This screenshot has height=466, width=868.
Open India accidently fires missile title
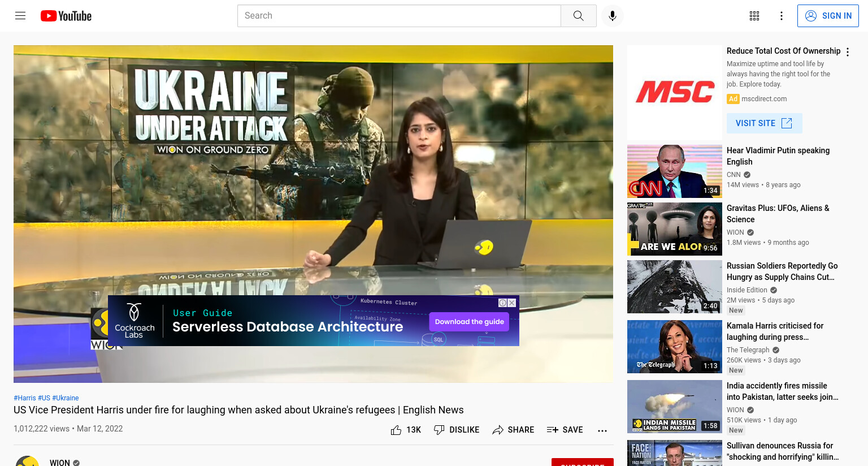tap(783, 391)
